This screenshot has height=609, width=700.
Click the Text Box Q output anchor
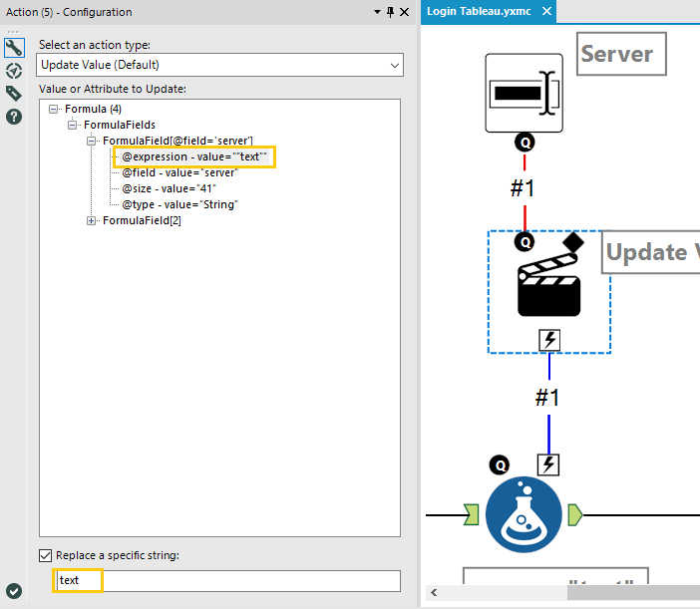coord(525,143)
